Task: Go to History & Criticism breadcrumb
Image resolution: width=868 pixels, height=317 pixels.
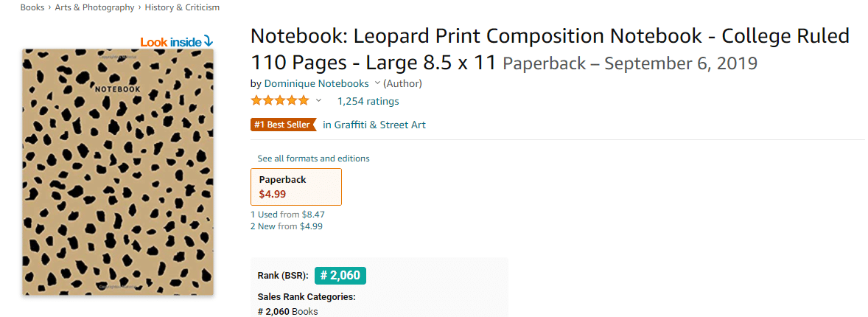Action: (x=182, y=7)
